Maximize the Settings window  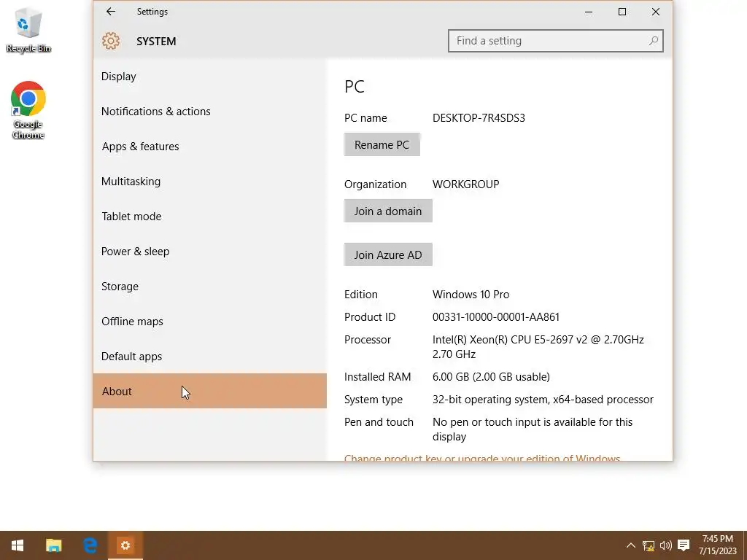point(622,12)
